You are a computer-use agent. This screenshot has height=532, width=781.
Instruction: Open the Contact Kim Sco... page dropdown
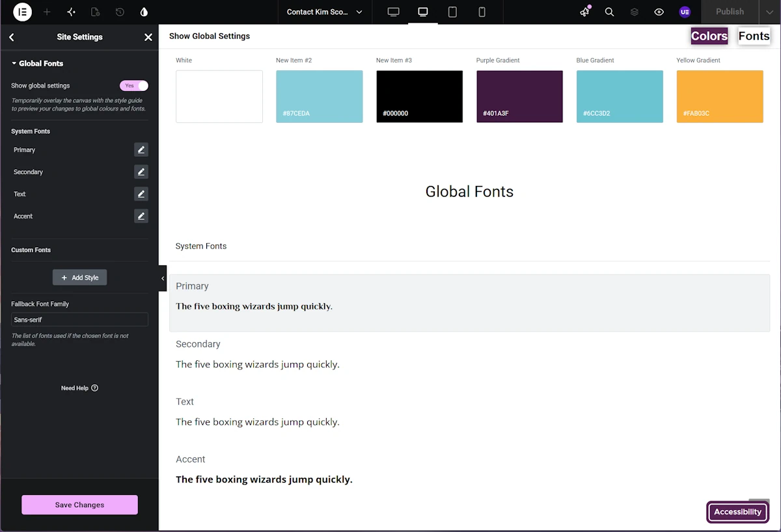pos(325,12)
